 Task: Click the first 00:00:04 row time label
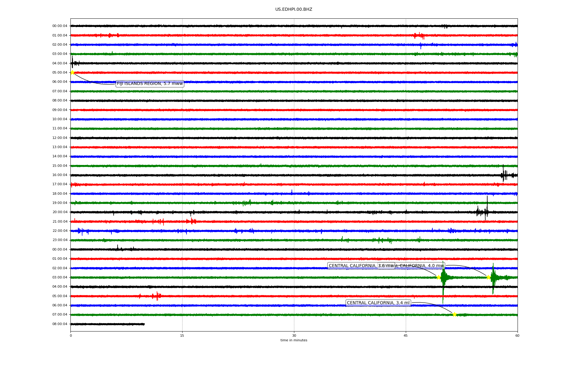(x=60, y=26)
